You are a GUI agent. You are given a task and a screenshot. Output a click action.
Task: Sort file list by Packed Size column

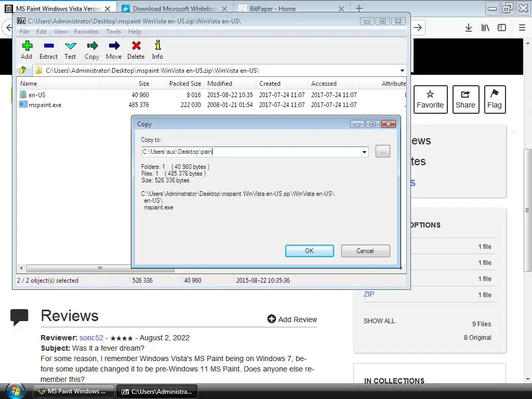(177, 84)
